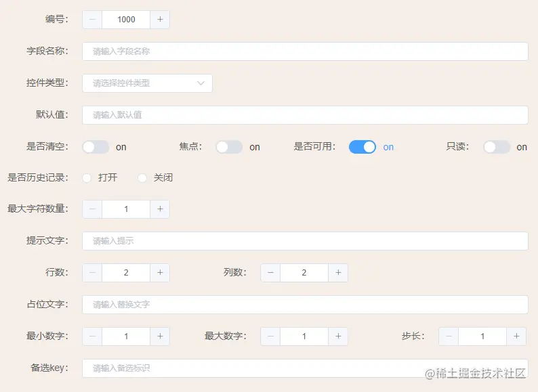
Task: Turn off the 是否可用 switch
Action: pyautogui.click(x=363, y=147)
